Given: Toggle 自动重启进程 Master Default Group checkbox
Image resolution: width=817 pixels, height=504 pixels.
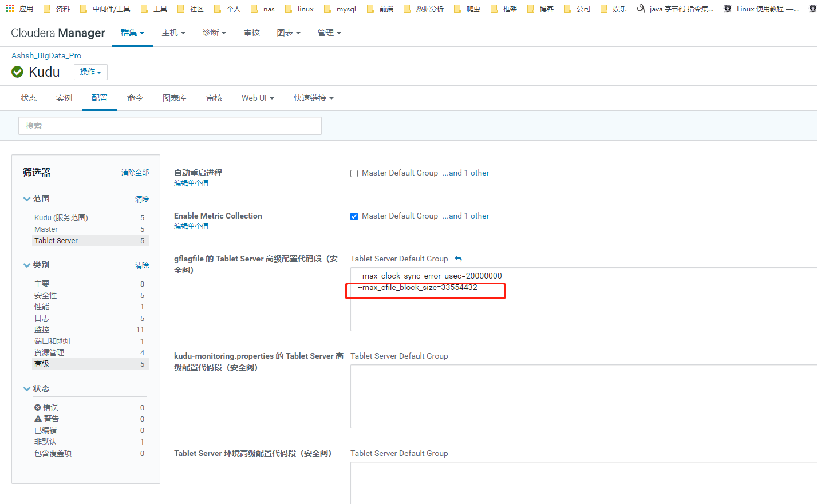Looking at the screenshot, I should pyautogui.click(x=354, y=173).
